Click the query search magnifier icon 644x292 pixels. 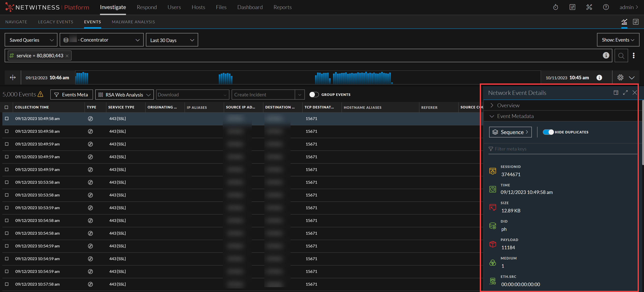tap(621, 56)
